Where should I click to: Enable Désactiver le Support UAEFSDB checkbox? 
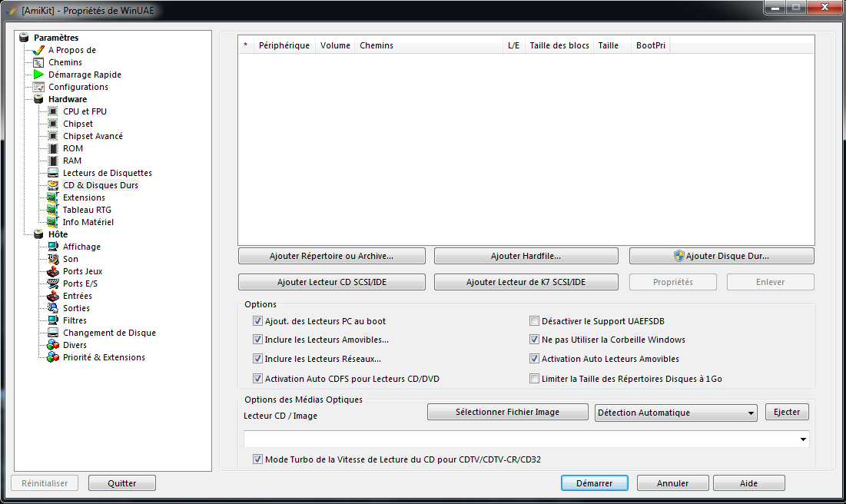coord(535,321)
